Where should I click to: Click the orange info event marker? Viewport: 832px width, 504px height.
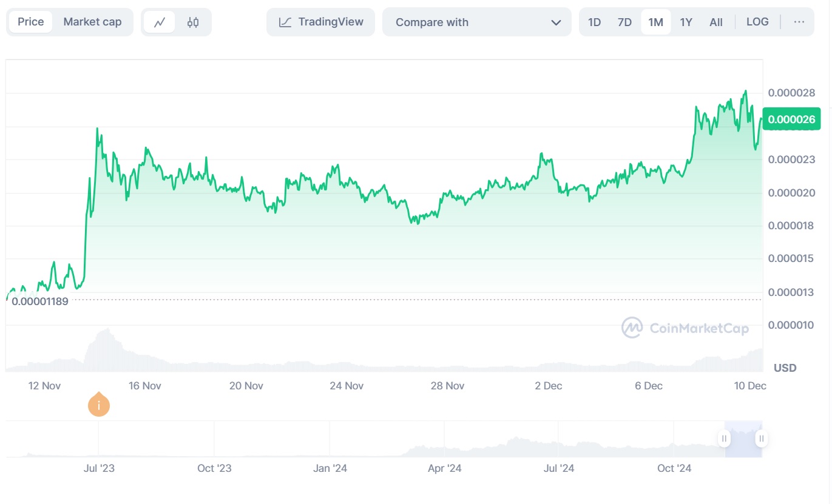pos(98,405)
